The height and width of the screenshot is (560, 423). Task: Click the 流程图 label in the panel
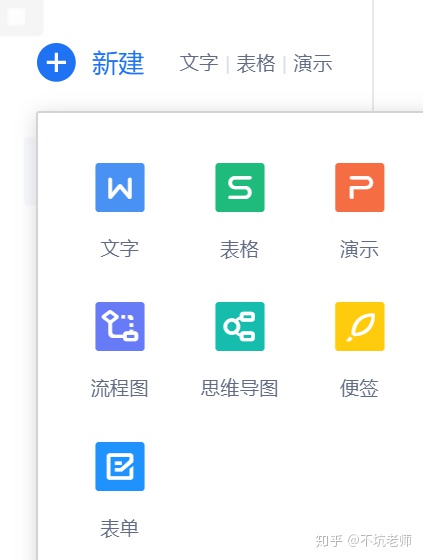pyautogui.click(x=120, y=388)
